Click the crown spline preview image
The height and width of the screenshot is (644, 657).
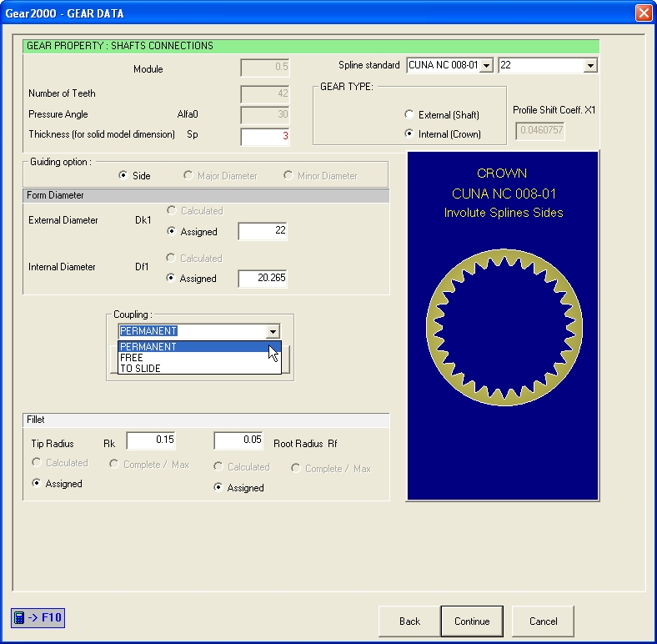coord(504,328)
